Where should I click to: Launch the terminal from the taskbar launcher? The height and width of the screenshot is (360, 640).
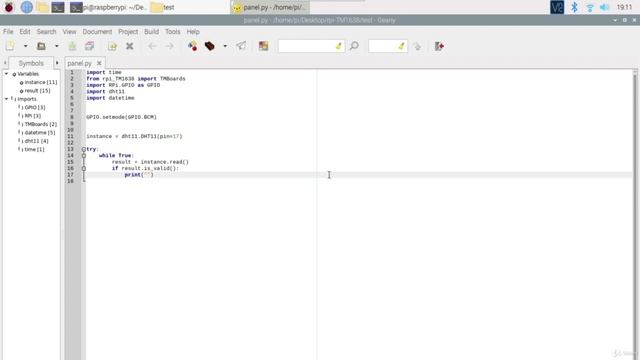point(58,7)
